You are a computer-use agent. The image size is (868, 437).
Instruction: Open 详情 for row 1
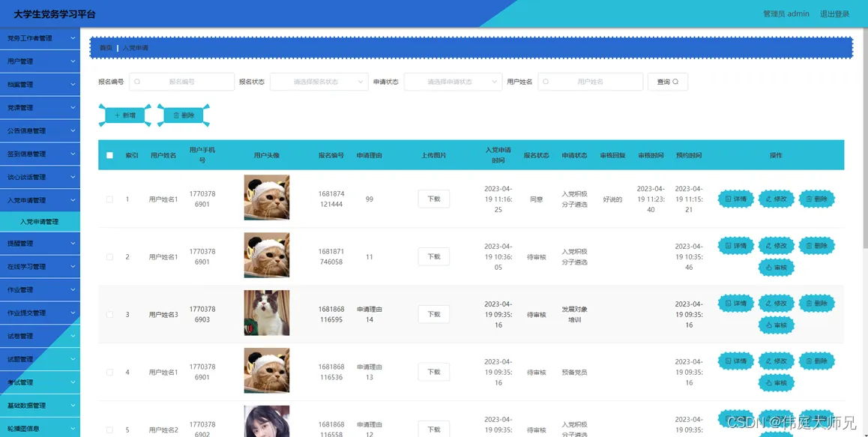click(735, 199)
